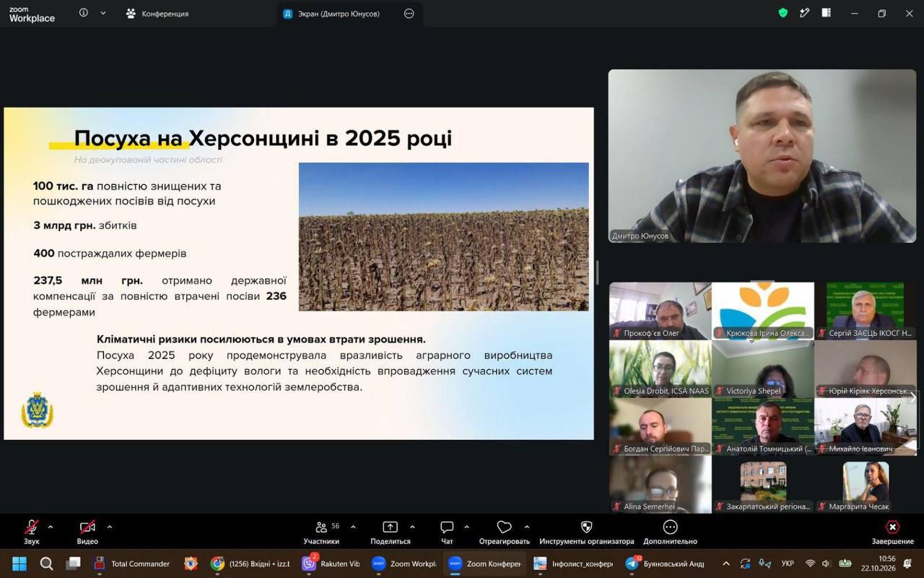Switch to the Конференция tab
This screenshot has width=924, height=578.
pos(157,14)
